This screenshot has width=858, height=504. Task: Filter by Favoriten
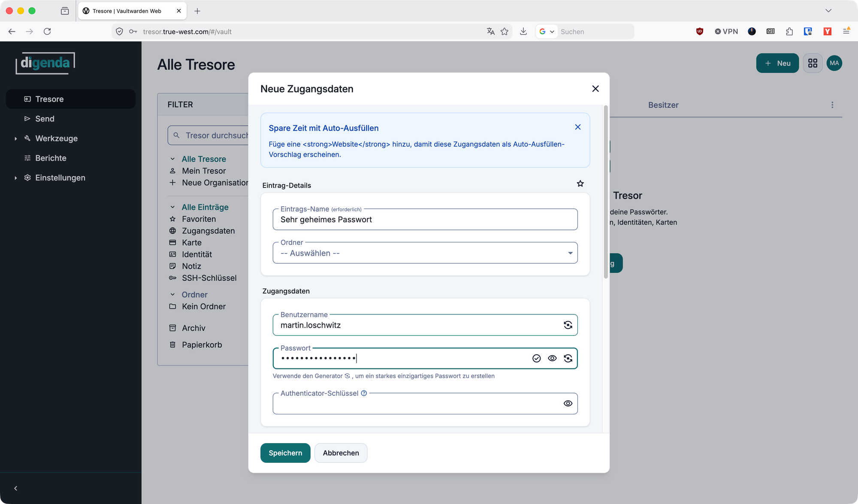199,219
